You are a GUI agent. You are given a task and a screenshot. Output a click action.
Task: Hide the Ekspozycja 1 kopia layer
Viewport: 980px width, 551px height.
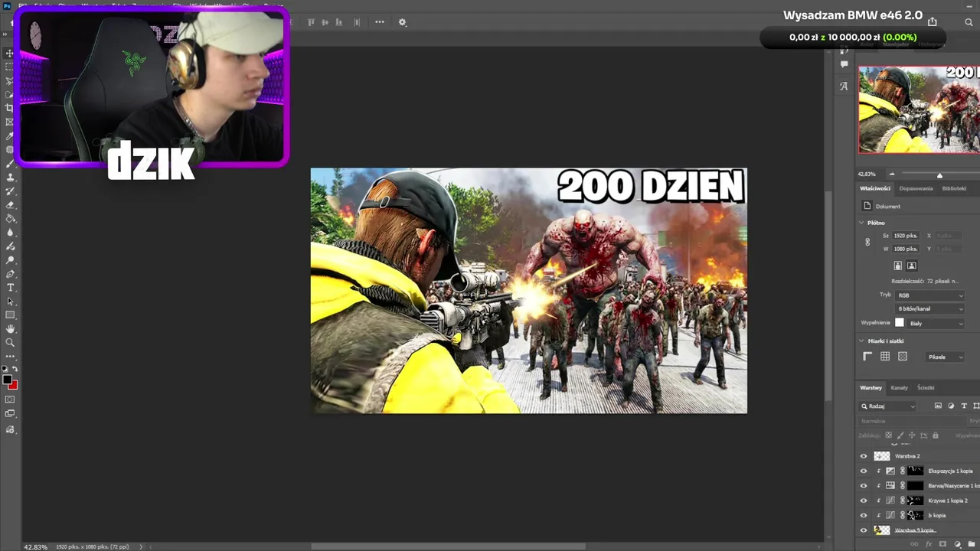(x=864, y=471)
